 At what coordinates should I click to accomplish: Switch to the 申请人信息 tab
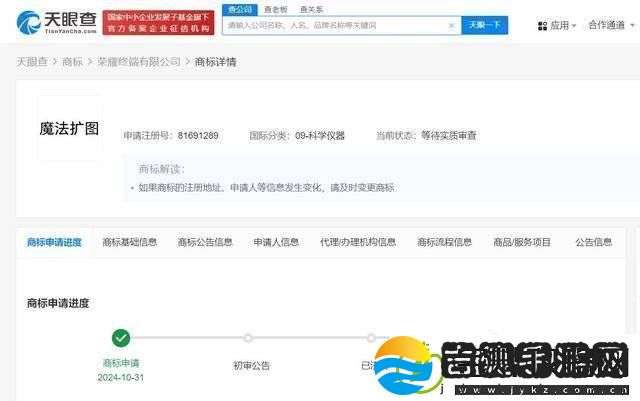(276, 242)
